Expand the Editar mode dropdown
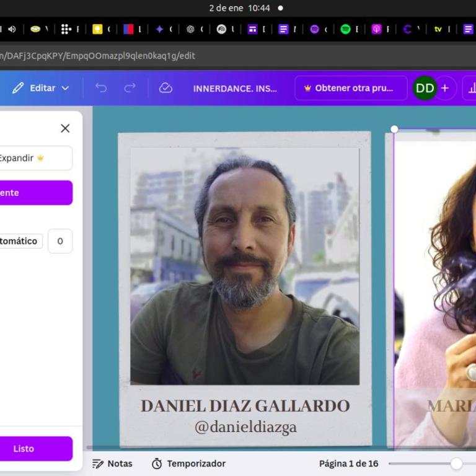 pos(41,88)
